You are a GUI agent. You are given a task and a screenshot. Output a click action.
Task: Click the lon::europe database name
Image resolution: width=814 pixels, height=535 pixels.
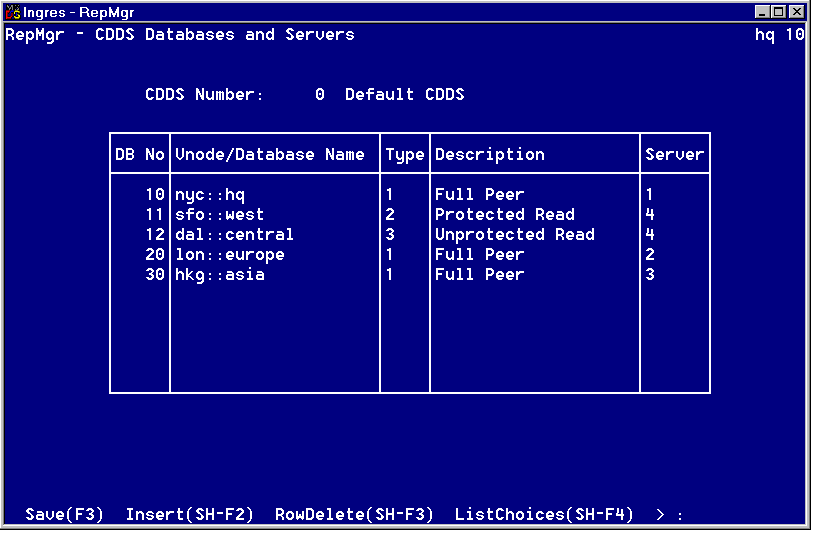(x=229, y=254)
